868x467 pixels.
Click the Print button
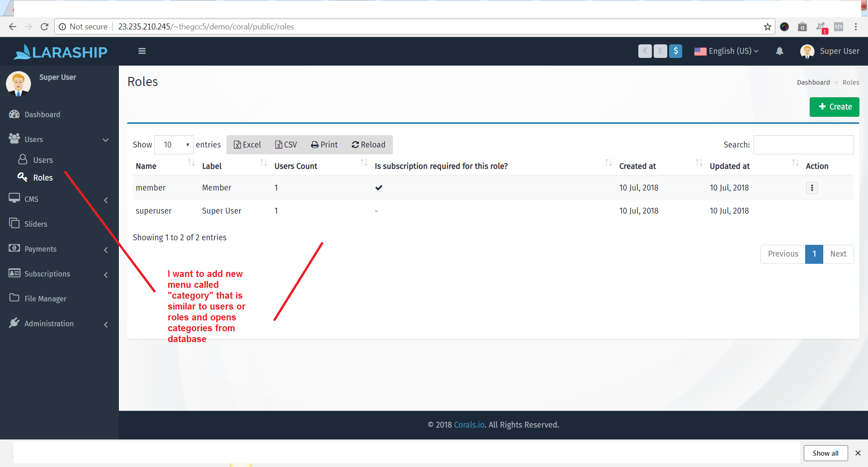pyautogui.click(x=324, y=145)
